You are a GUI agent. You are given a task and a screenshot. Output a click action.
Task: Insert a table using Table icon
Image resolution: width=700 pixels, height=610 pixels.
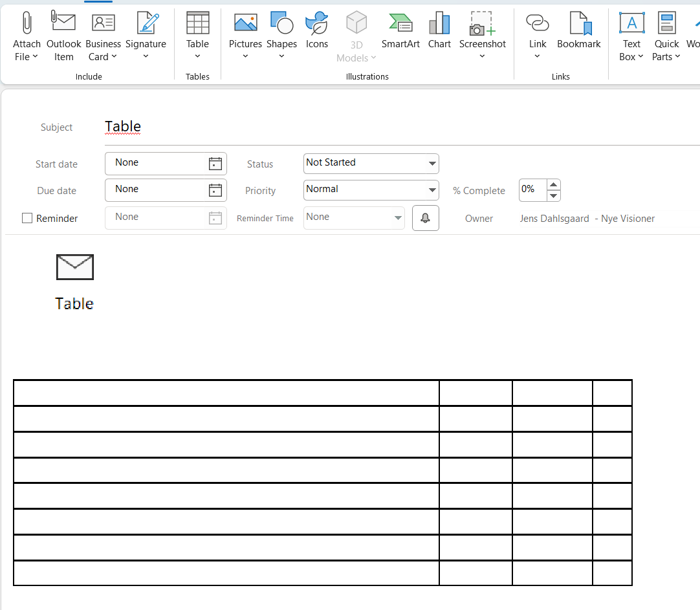click(198, 23)
